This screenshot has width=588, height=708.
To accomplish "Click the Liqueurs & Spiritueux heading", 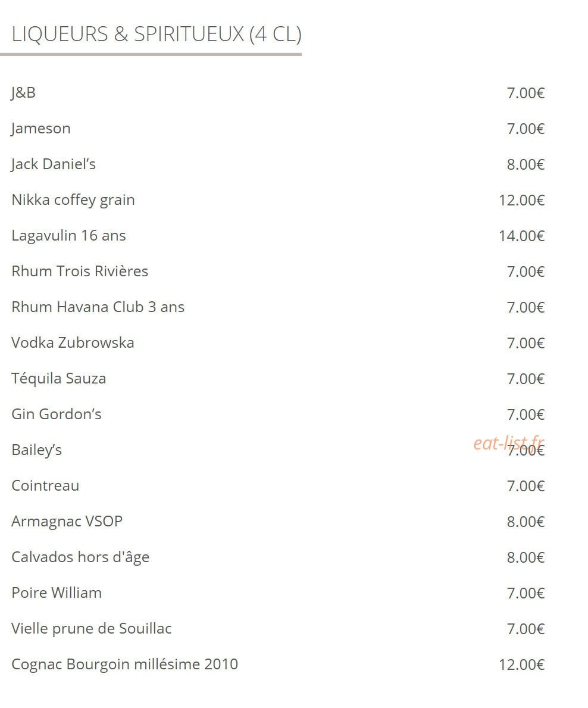I will tap(156, 35).
